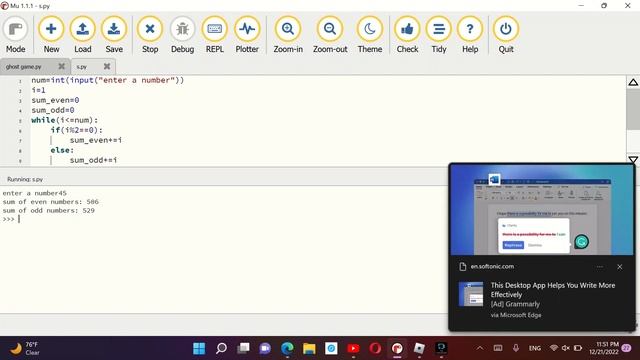This screenshot has width=640, height=360.
Task: Click the sum_odd+=i line
Action: click(93, 160)
